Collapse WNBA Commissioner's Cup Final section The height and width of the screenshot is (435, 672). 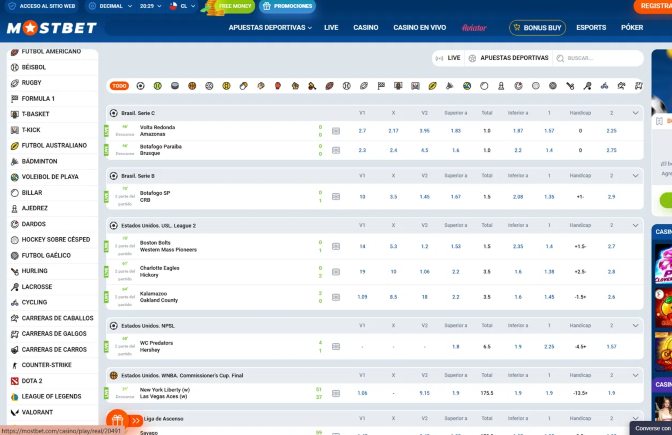pos(636,375)
